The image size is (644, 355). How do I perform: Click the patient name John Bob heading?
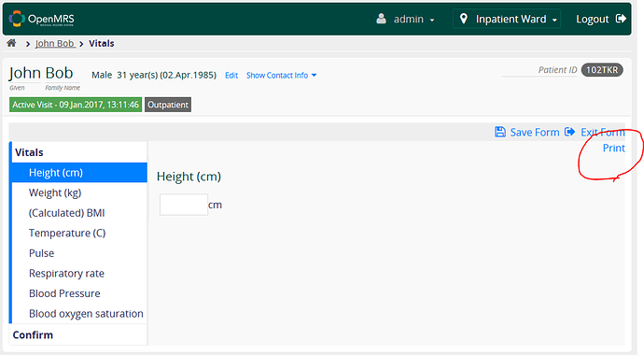tap(41, 73)
